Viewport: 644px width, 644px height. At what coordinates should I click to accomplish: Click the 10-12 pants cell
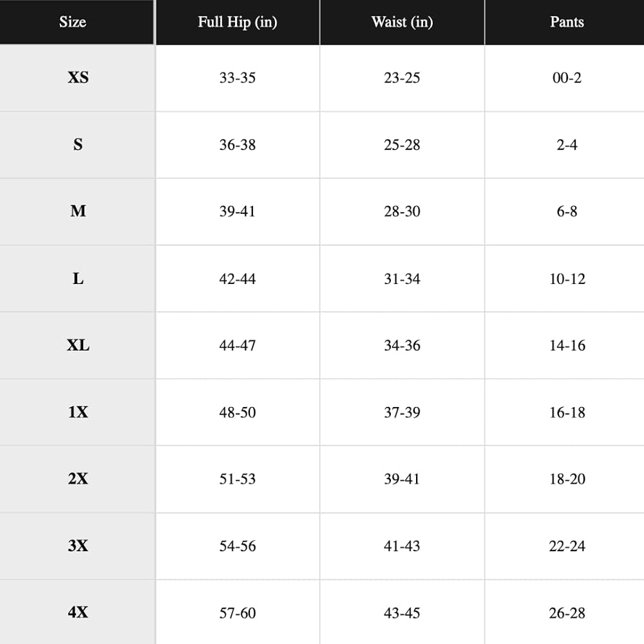click(567, 279)
